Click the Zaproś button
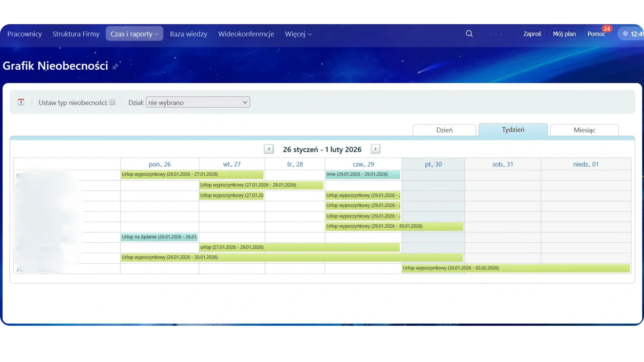Screen dimensions: 644x362 pyautogui.click(x=532, y=34)
